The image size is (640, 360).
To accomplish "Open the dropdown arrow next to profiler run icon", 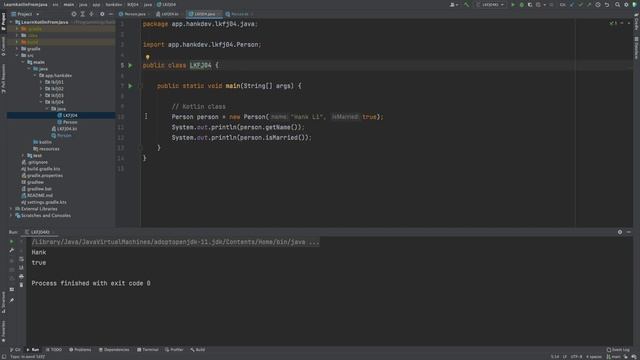I will click(544, 4).
